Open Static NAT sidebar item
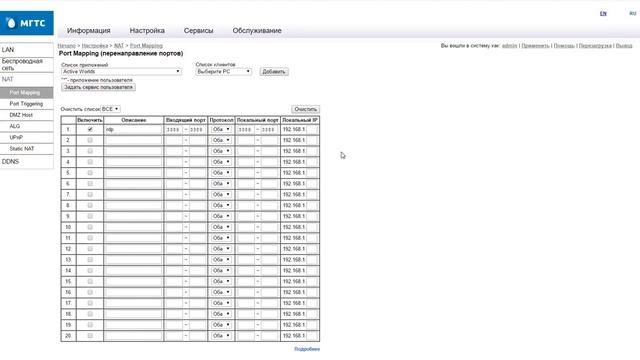The image size is (640, 360). click(27, 149)
